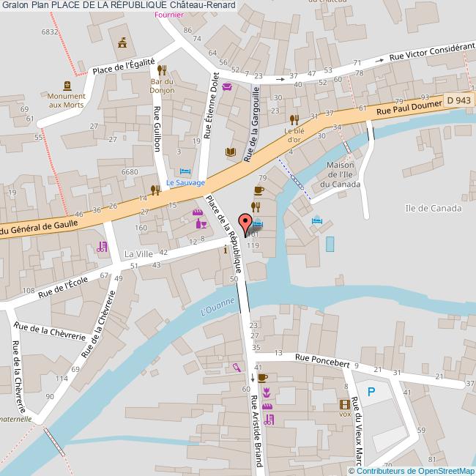The height and width of the screenshot is (476, 476).
Task: Select the wine bottle and glass shop icon
Action: pos(201,224)
